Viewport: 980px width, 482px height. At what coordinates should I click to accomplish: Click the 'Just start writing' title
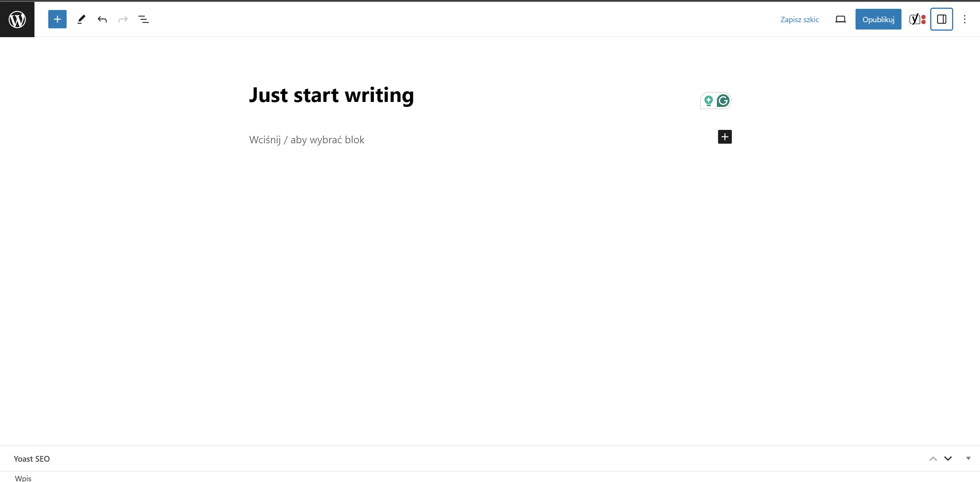[331, 95]
